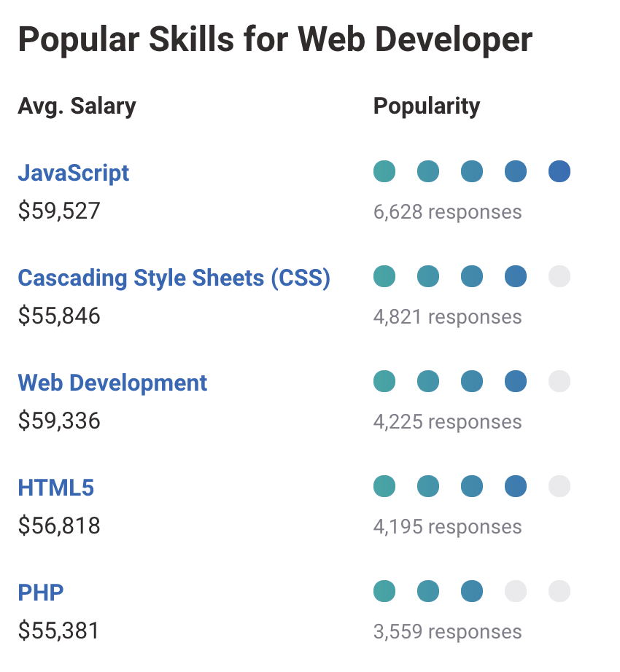Click the CSS row's empty fifth dot
620x672 pixels.
tap(559, 276)
